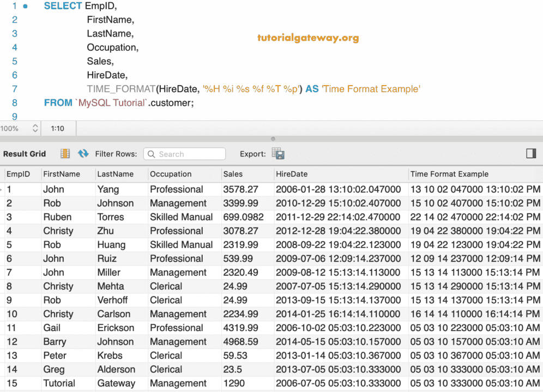Image resolution: width=543 pixels, height=392 pixels.
Task: Click Time Format Example column header
Action: pos(449,174)
